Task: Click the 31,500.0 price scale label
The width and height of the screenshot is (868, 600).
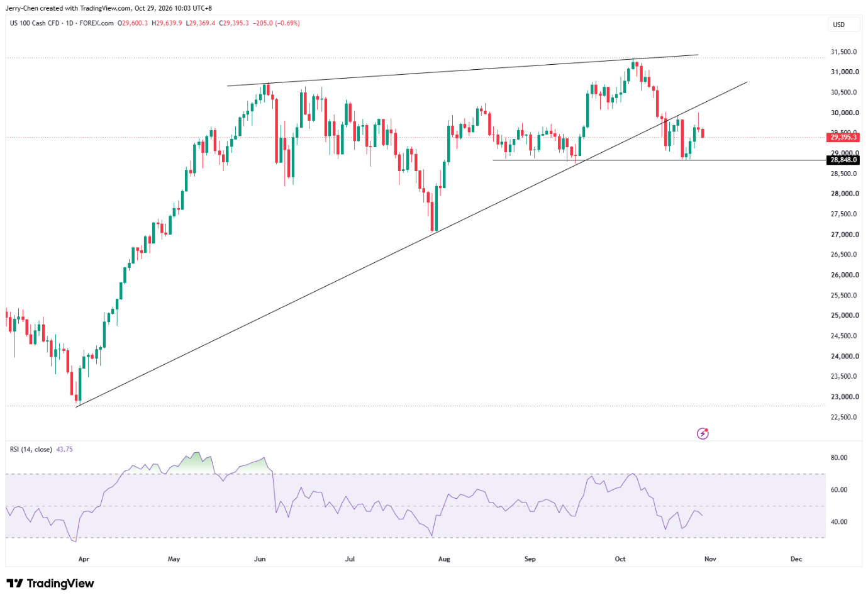Action: pyautogui.click(x=844, y=52)
